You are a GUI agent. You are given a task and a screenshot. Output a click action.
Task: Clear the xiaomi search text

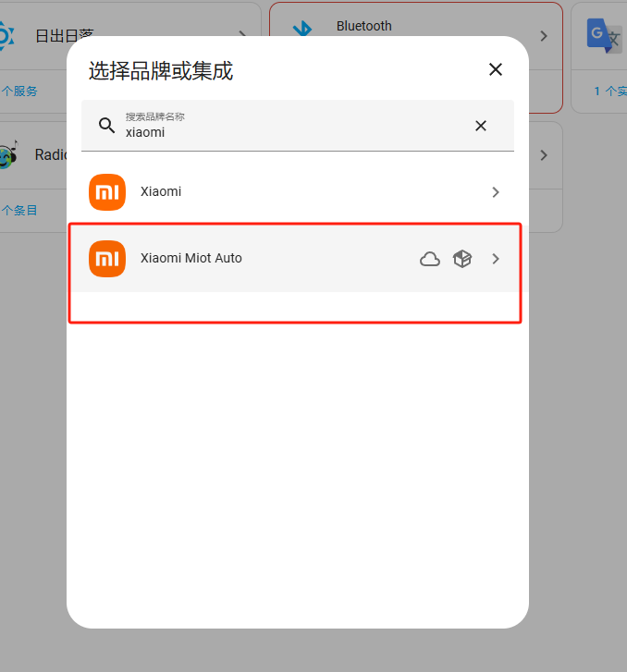(x=481, y=126)
